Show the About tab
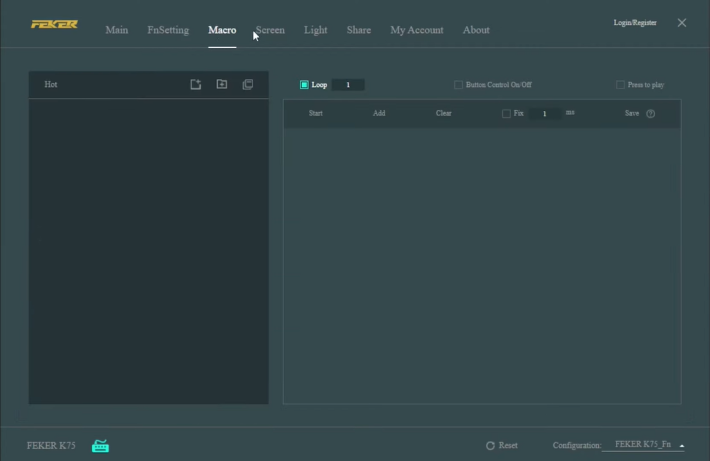Screen dimensions: 710x461 click(476, 30)
